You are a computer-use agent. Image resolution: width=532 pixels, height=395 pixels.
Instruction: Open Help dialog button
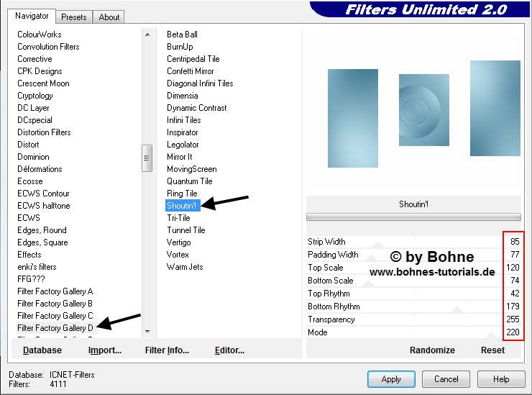tap(501, 379)
